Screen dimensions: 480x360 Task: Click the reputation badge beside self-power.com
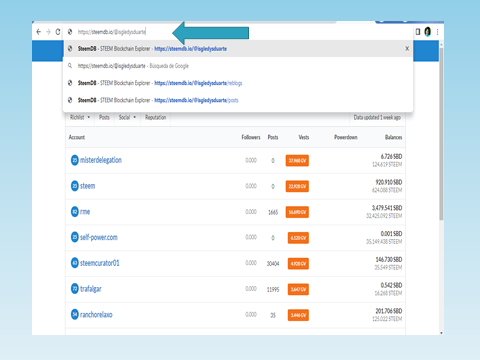click(75, 237)
